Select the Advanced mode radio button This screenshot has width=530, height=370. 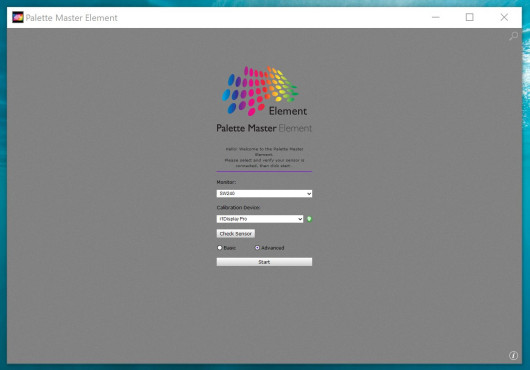[x=257, y=248]
